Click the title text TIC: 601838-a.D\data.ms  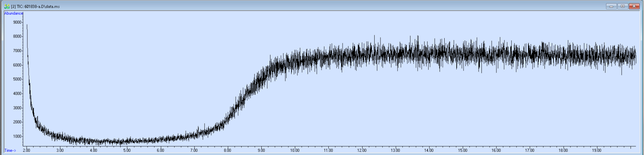click(35, 7)
